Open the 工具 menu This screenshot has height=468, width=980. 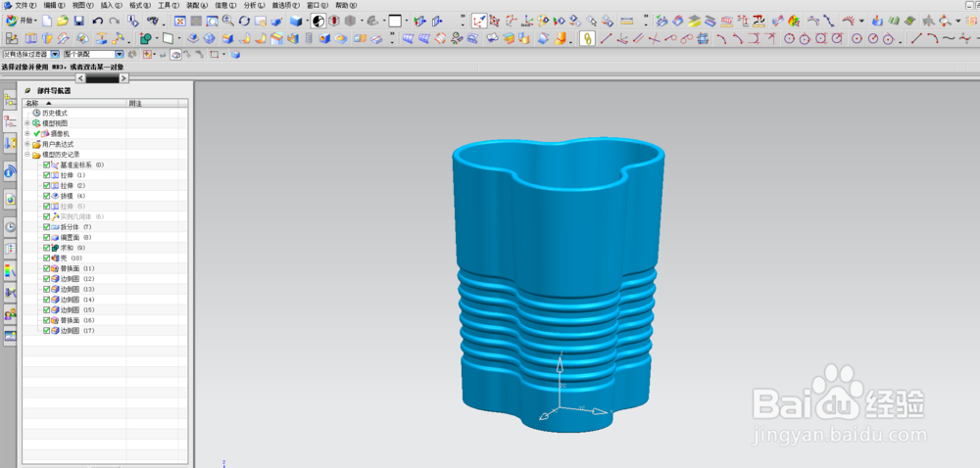[169, 5]
